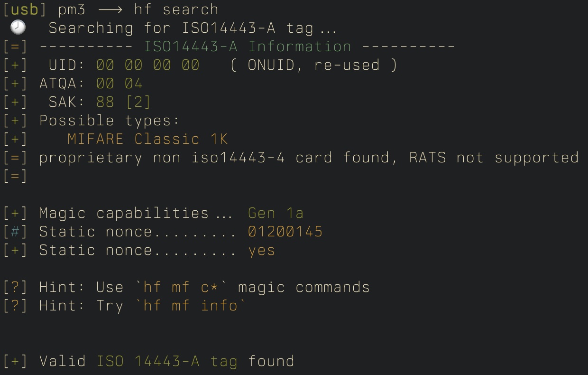
Task: Click the `hf mf c*` hint command
Action: 181,287
